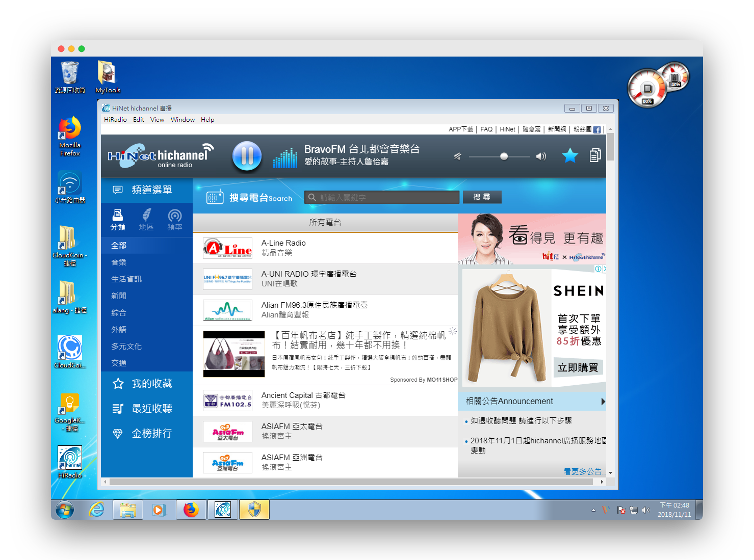This screenshot has width=754, height=560.
Task: Open the 粉絲團 Facebook link
Action: click(x=587, y=129)
